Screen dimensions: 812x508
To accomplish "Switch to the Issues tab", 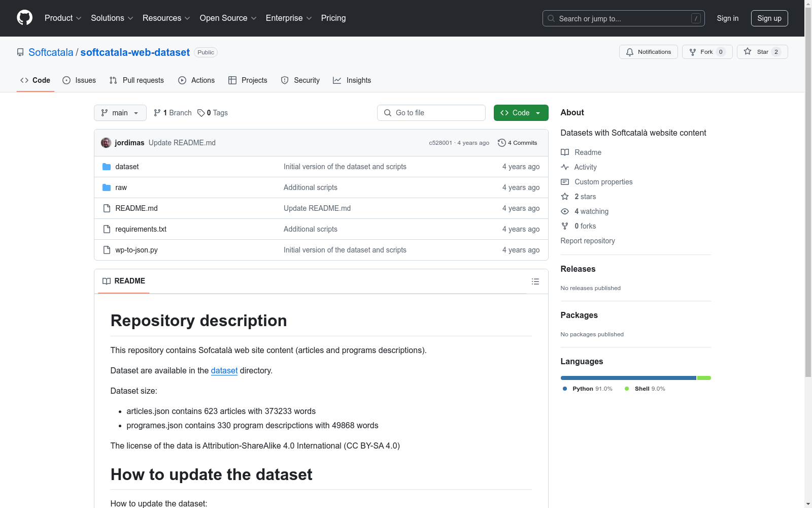I will tap(79, 80).
